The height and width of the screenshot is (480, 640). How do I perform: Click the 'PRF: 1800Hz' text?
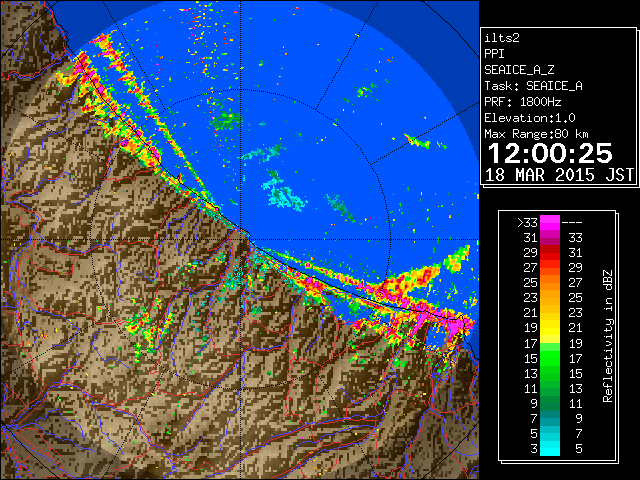tap(522, 102)
